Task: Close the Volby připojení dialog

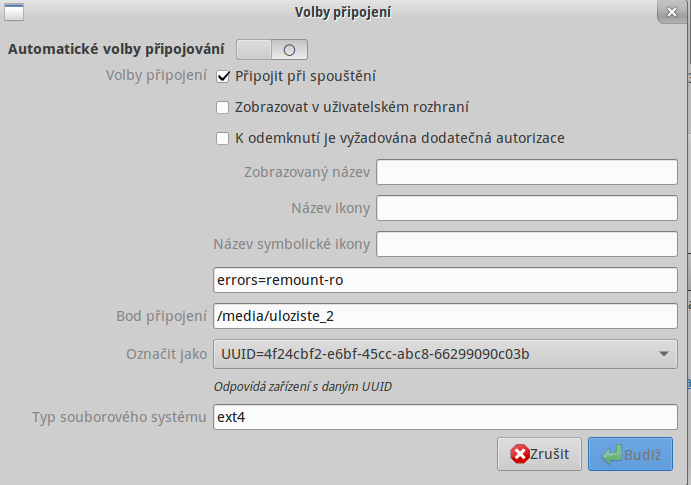Action: 672,12
